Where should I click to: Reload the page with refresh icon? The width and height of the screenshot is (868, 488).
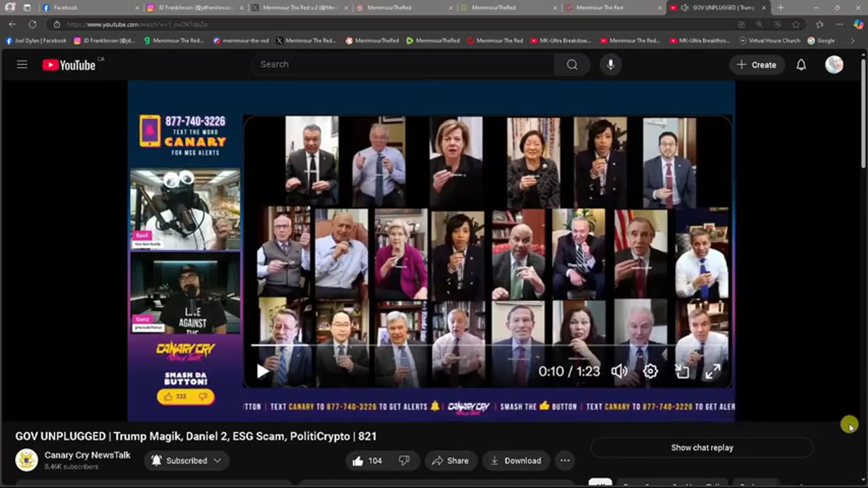coord(32,24)
